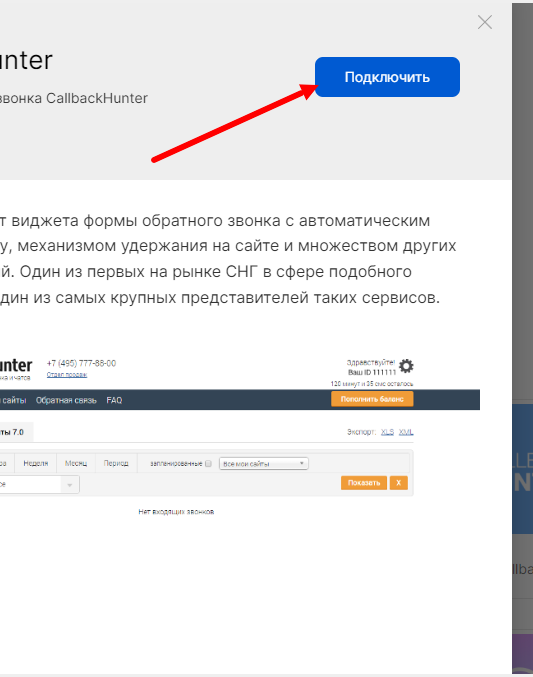
Task: Click the CallbackHunter subtitle text
Action: 74,98
